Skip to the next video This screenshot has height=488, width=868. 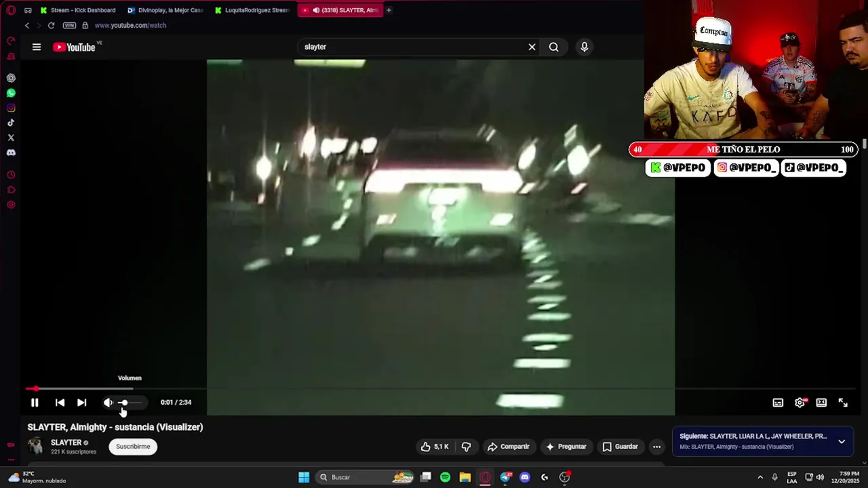tap(81, 403)
